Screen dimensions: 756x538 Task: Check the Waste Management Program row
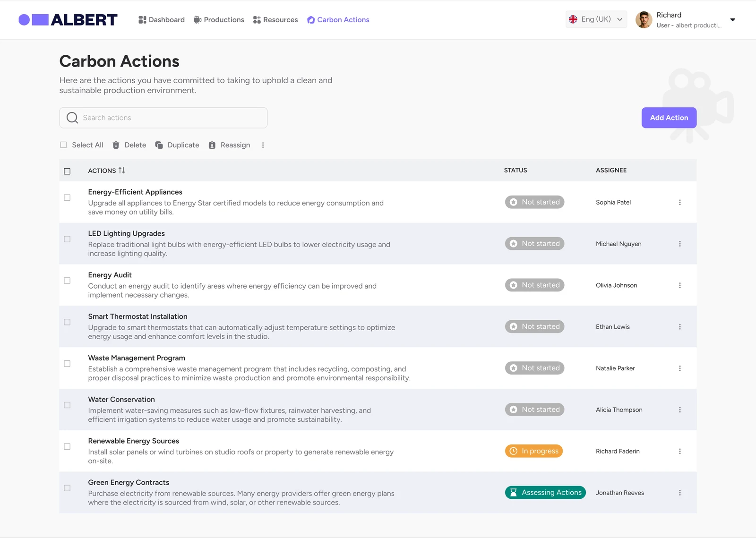67,364
